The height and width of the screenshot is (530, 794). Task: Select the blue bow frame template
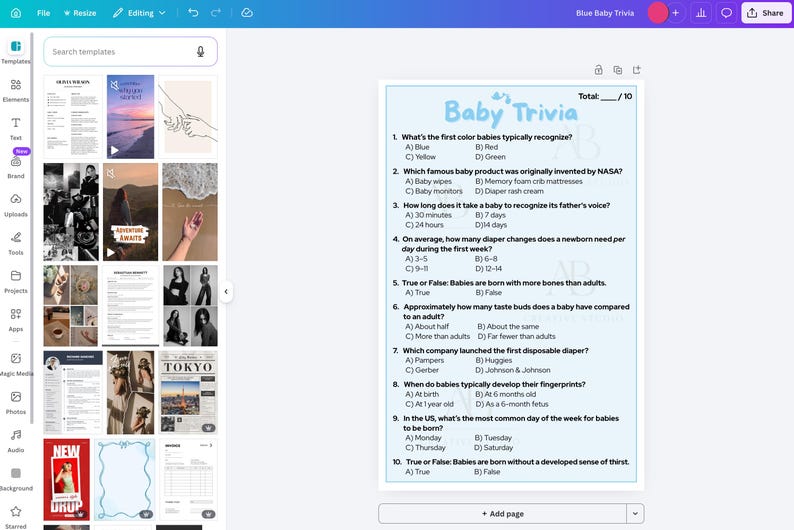coord(125,479)
